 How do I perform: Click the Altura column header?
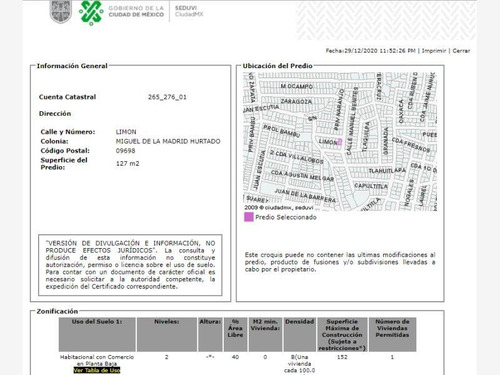(210, 334)
